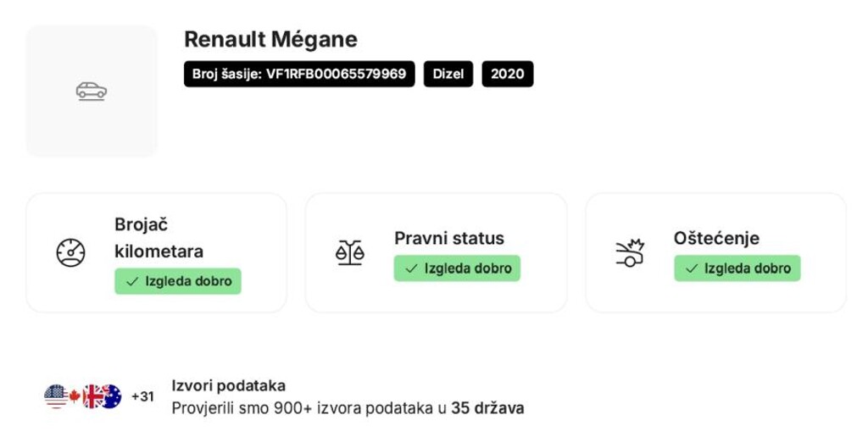This screenshot has width=868, height=448.
Task: Click the UK flag icon
Action: pyautogui.click(x=92, y=396)
